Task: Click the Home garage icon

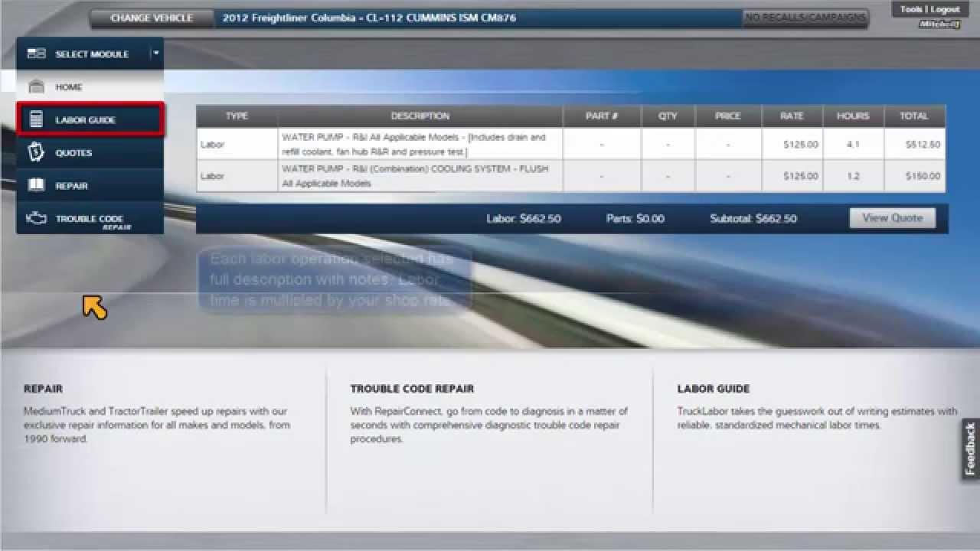Action: 36,86
